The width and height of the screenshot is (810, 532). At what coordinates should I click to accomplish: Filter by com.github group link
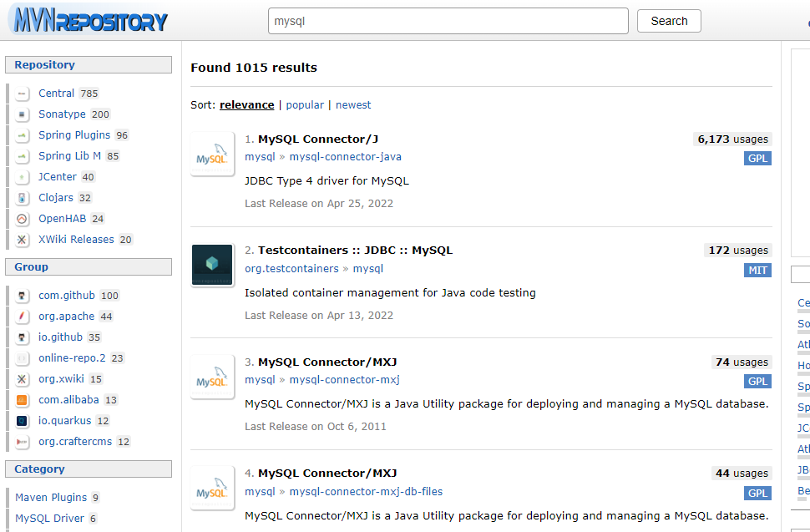click(x=67, y=296)
